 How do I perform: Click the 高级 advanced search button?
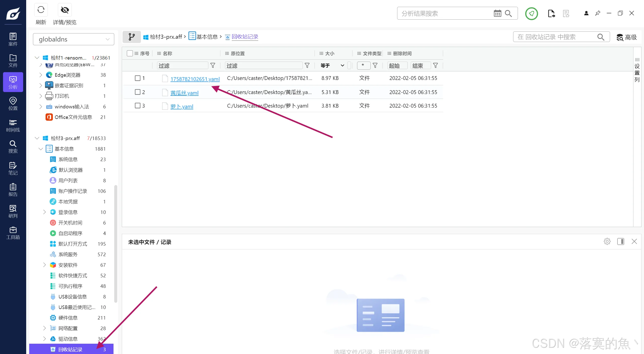[627, 37]
